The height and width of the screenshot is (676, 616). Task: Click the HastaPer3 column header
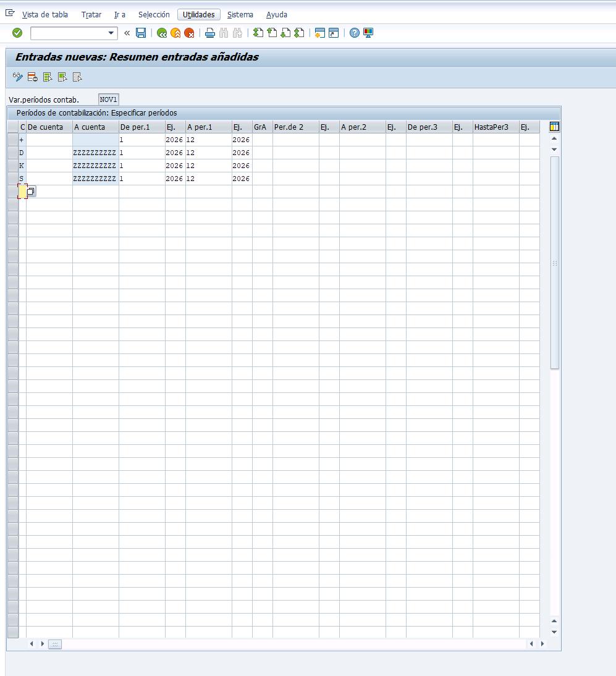click(496, 127)
